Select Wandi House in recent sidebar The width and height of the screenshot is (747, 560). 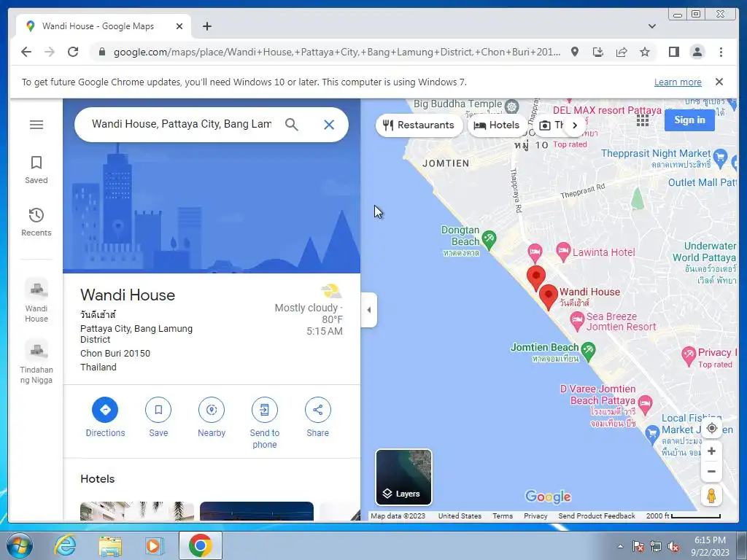36,300
